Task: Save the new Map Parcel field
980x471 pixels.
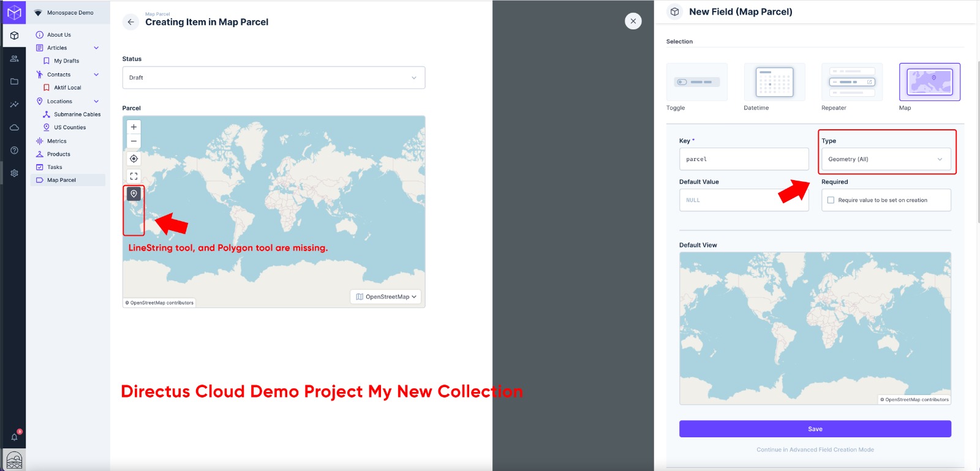Action: click(x=815, y=429)
